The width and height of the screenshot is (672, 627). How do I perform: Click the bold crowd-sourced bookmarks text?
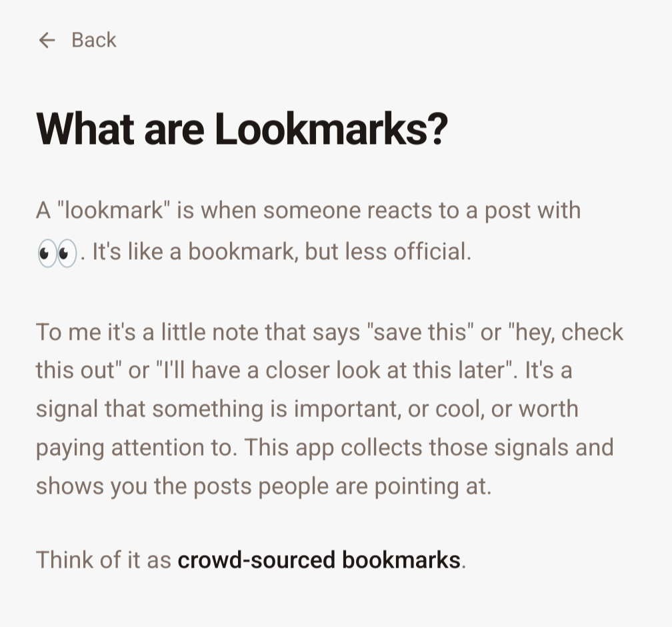319,560
